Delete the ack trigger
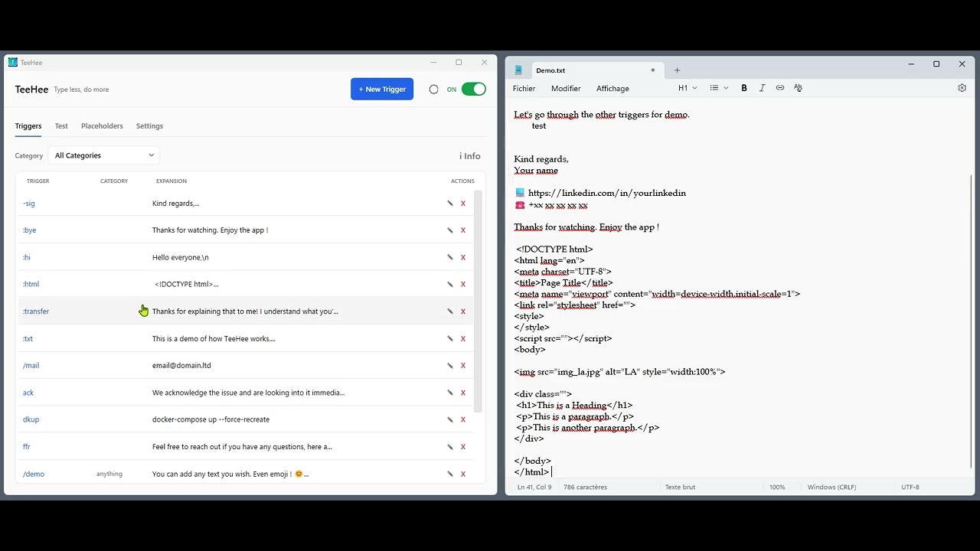Image resolution: width=980 pixels, height=551 pixels. pos(462,393)
